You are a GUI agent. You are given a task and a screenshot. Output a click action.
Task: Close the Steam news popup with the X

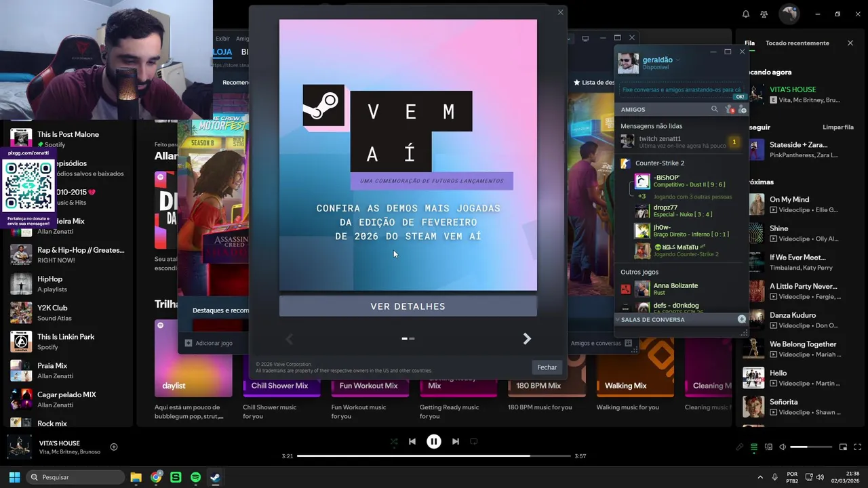(x=560, y=12)
